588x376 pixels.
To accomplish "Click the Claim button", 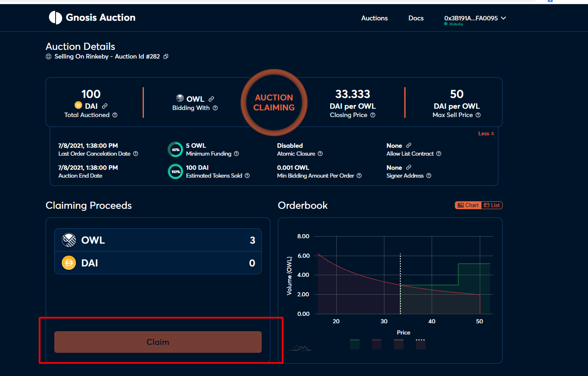I will (158, 342).
